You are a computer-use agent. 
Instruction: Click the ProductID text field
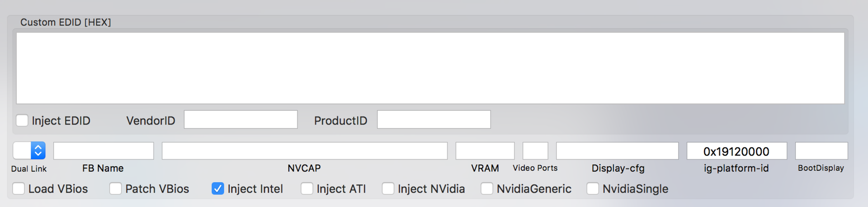434,120
